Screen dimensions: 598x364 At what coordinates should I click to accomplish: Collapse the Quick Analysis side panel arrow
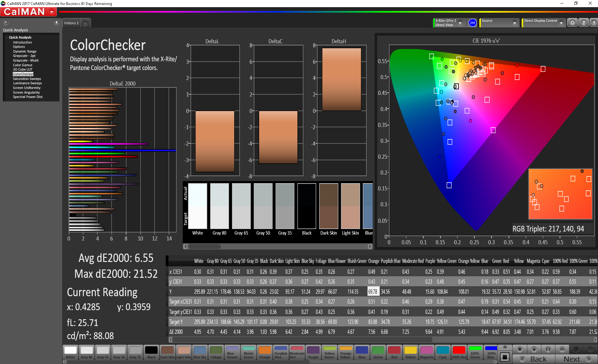[56, 22]
